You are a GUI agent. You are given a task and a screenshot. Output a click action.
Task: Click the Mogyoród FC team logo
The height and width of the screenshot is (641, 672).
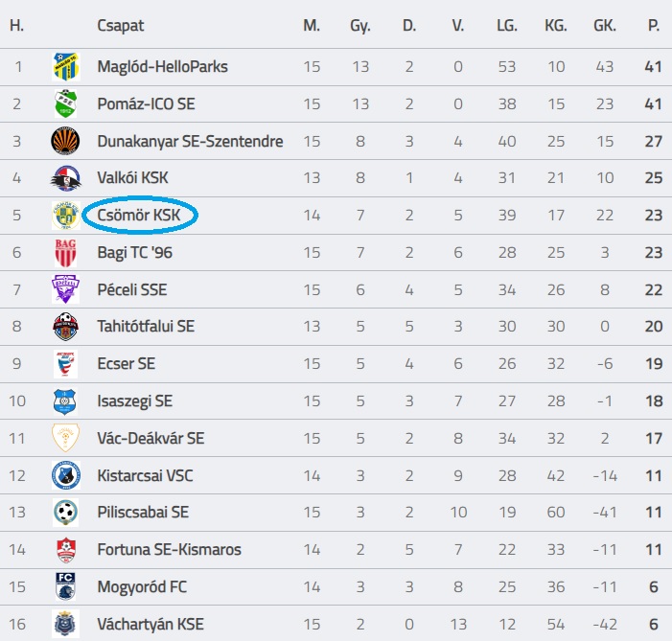click(x=65, y=586)
